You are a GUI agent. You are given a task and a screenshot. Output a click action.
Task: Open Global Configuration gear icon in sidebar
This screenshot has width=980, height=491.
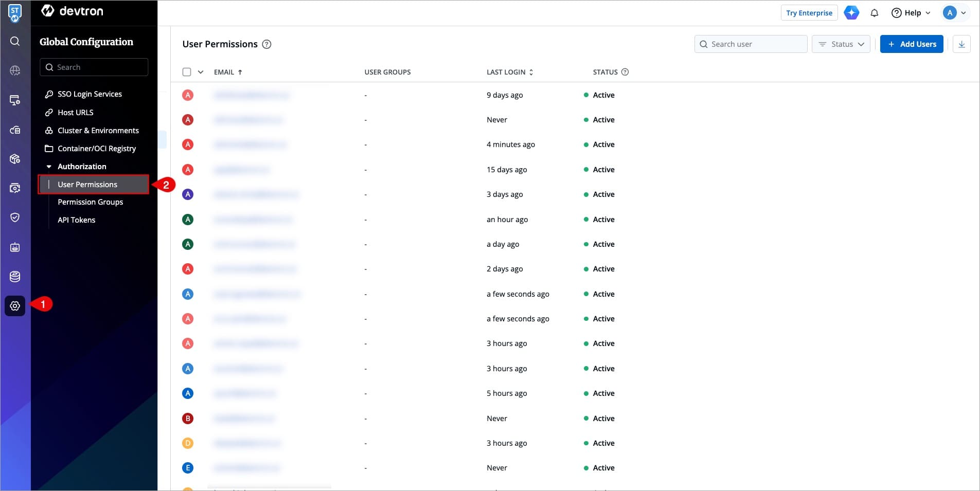coord(15,306)
